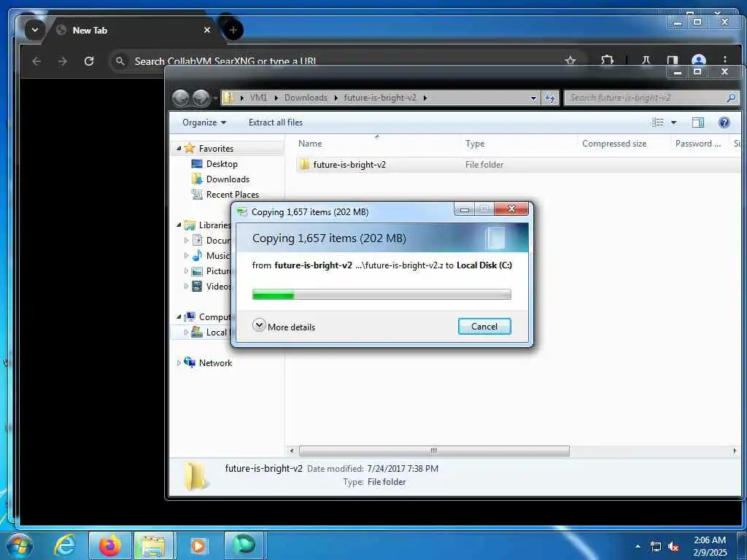Close the Copying dialog
Image resolution: width=747 pixels, height=560 pixels.
pos(511,209)
